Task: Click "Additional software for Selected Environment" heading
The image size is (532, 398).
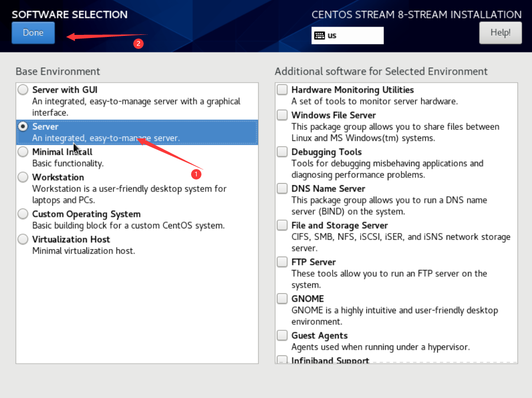Action: (x=381, y=71)
